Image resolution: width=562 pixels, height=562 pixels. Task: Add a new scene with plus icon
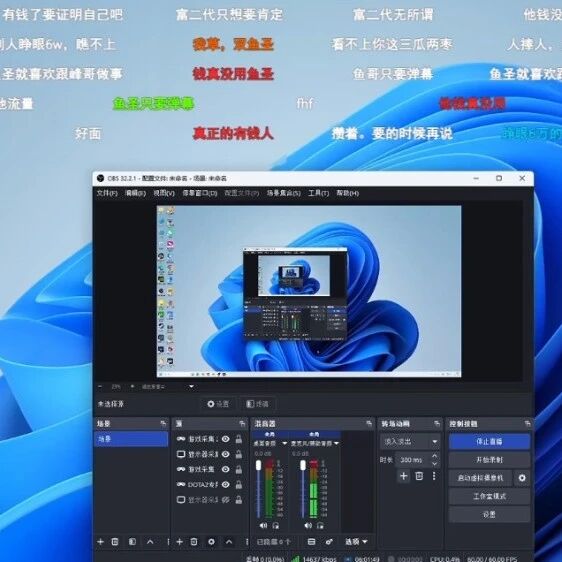tap(101, 542)
